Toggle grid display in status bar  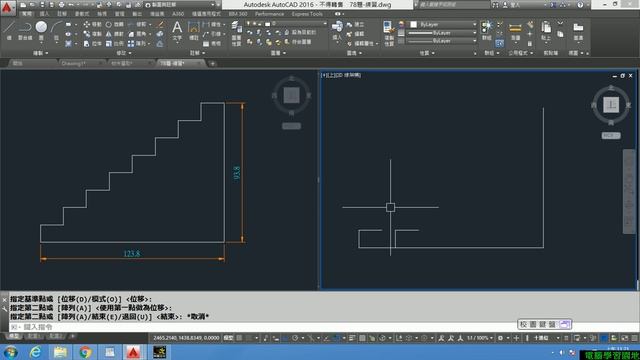(240, 338)
